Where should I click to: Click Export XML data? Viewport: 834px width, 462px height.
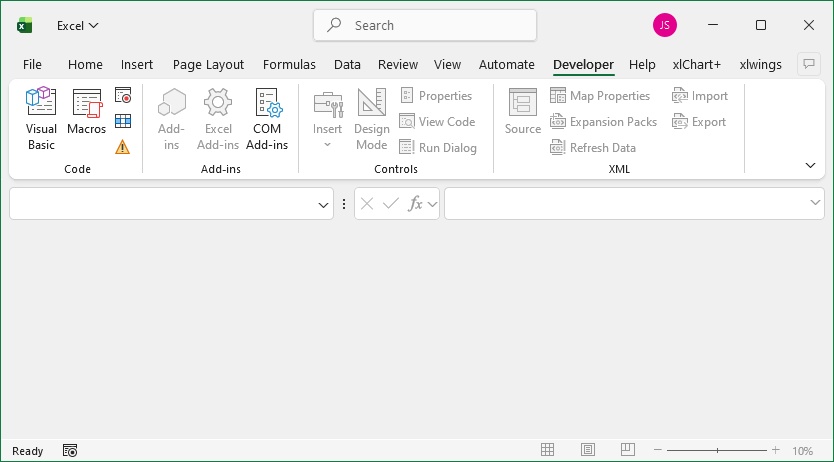(699, 122)
